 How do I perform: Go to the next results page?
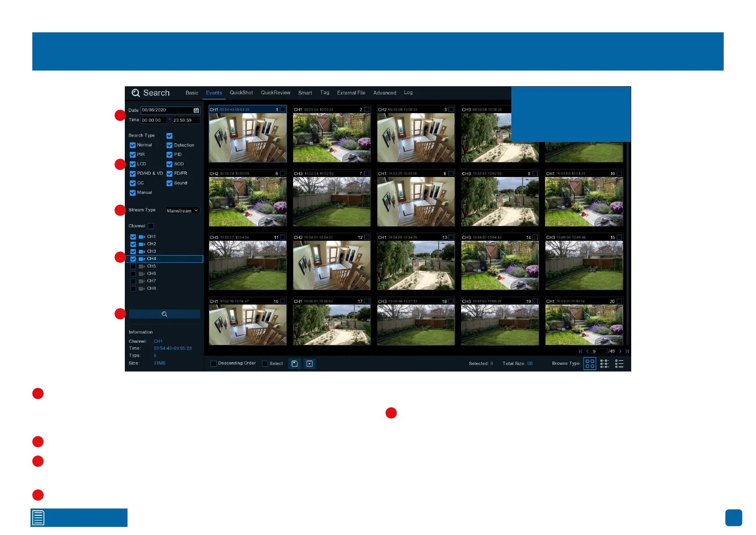pyautogui.click(x=620, y=351)
